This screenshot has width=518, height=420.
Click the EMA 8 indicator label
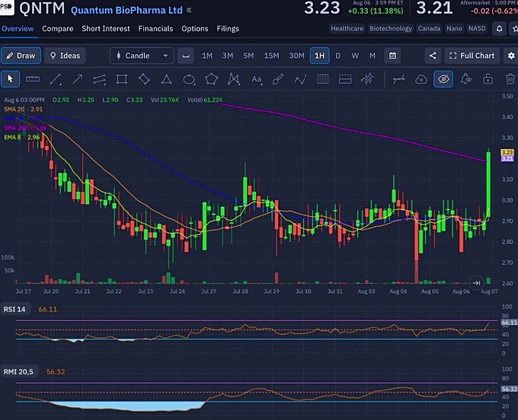[x=22, y=137]
